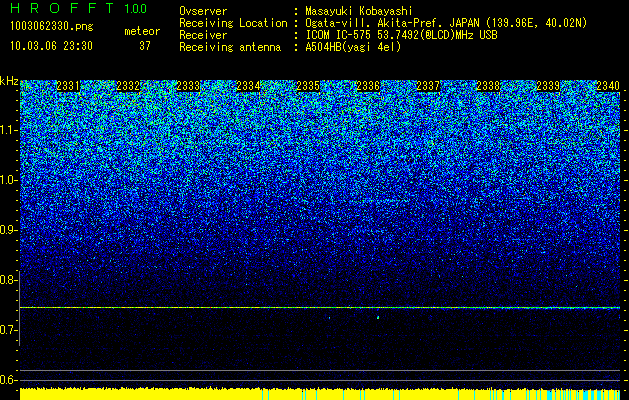Click the 2336 time marker
629x400 pixels.
368,86
